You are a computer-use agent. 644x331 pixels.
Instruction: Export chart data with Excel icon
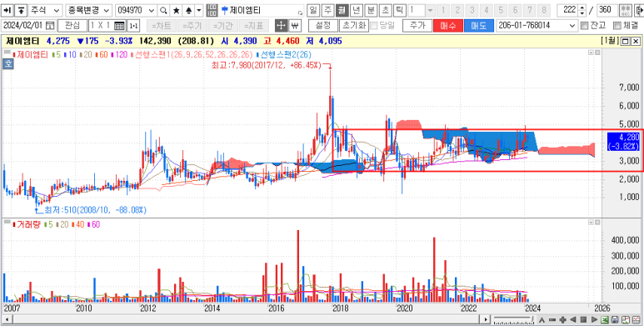[605, 319]
